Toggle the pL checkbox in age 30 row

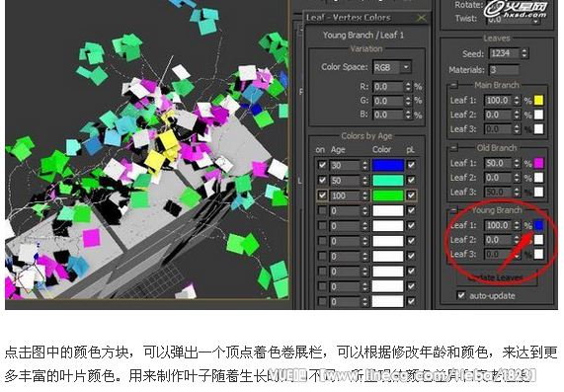[411, 165]
